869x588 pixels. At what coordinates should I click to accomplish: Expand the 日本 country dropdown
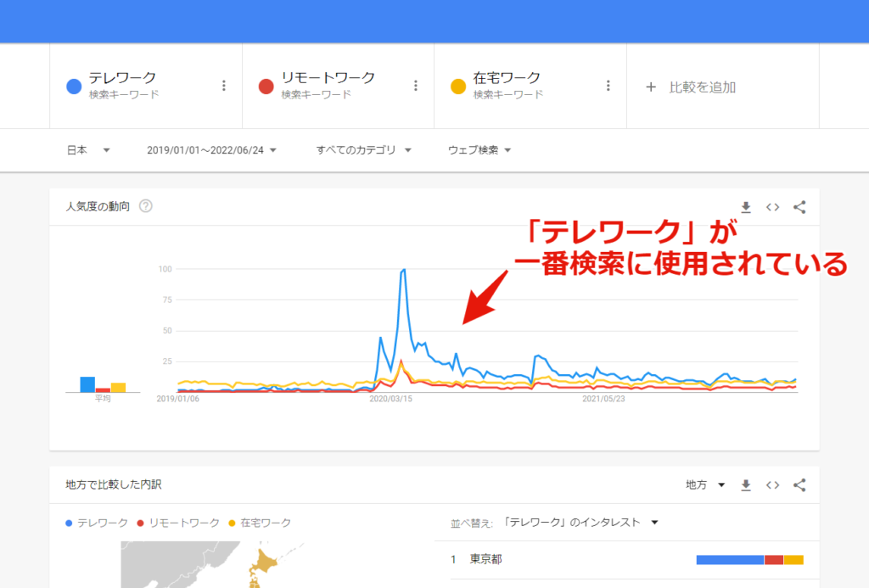(88, 150)
